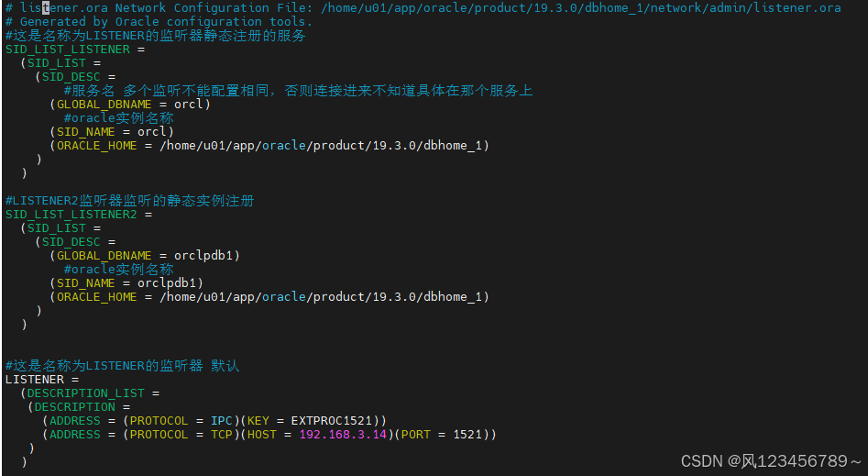The image size is (868, 476).
Task: Click the SID_LIST_LISTENER parameter on line three
Action: tap(67, 50)
